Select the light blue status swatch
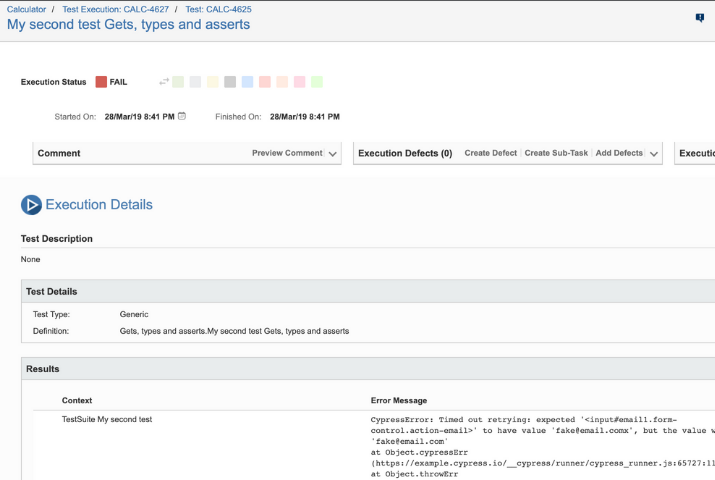Image resolution: width=715 pixels, height=480 pixels. [247, 82]
